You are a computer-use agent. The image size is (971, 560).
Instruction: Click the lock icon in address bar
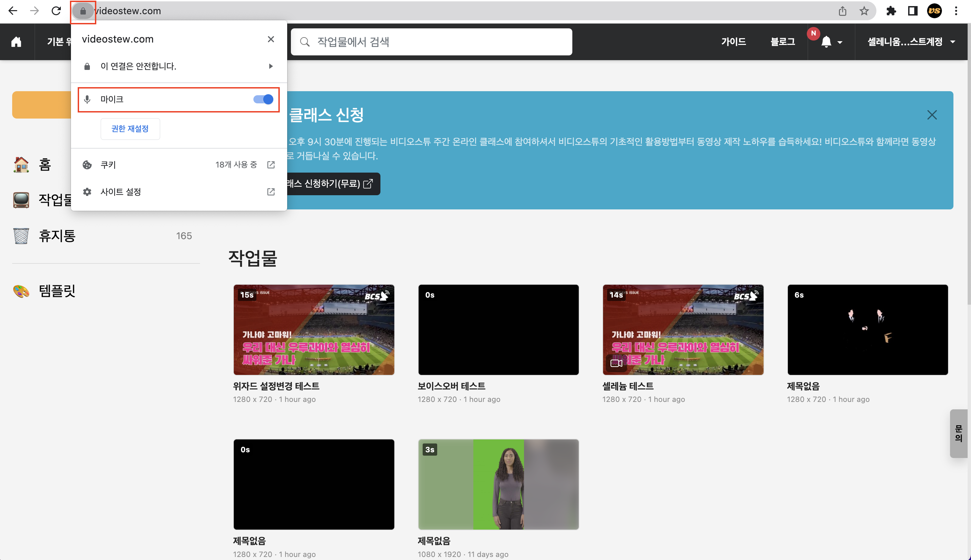[83, 11]
